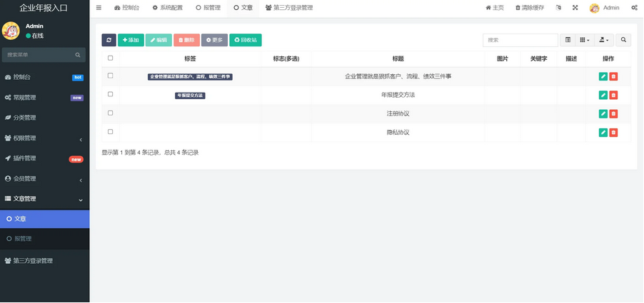
Task: Open 常规管理 in the sidebar
Action: (44, 98)
